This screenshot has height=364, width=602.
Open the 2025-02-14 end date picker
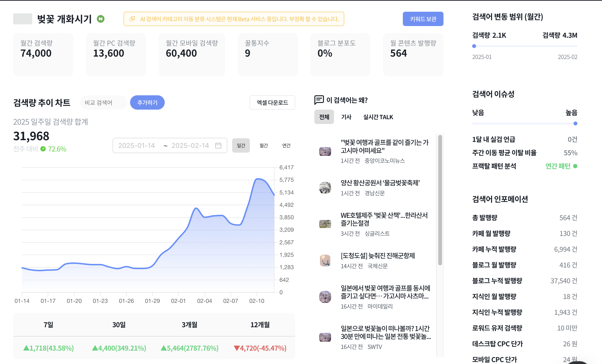190,145
